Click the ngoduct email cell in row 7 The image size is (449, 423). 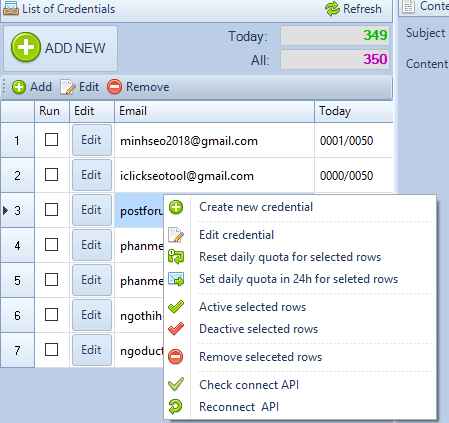[x=139, y=350]
